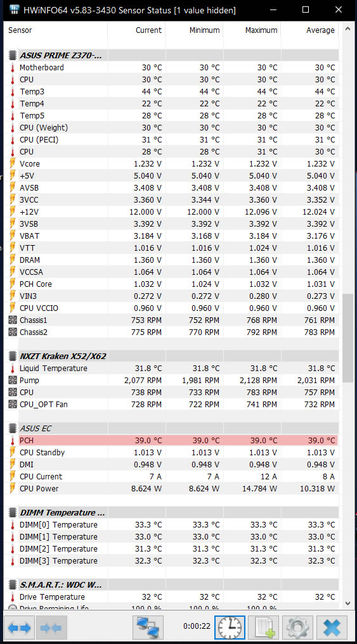Select the Vcore voltage row
The image size is (357, 644).
(x=173, y=164)
